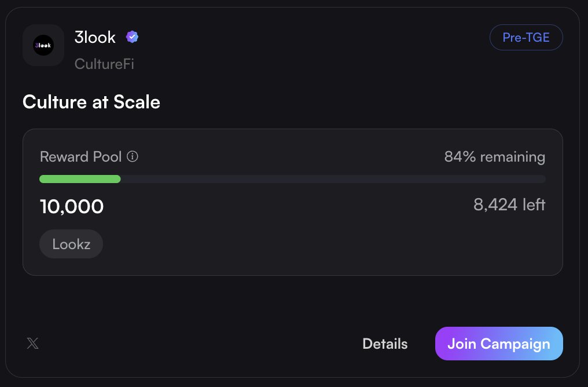This screenshot has width=588, height=387.
Task: Click the Culture at Scale title
Action: pos(91,102)
